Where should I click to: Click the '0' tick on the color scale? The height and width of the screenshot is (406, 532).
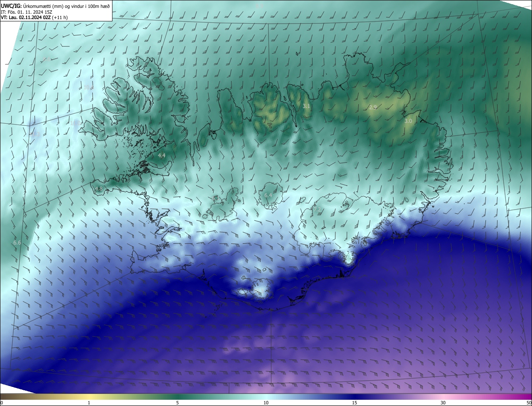tap(2, 403)
